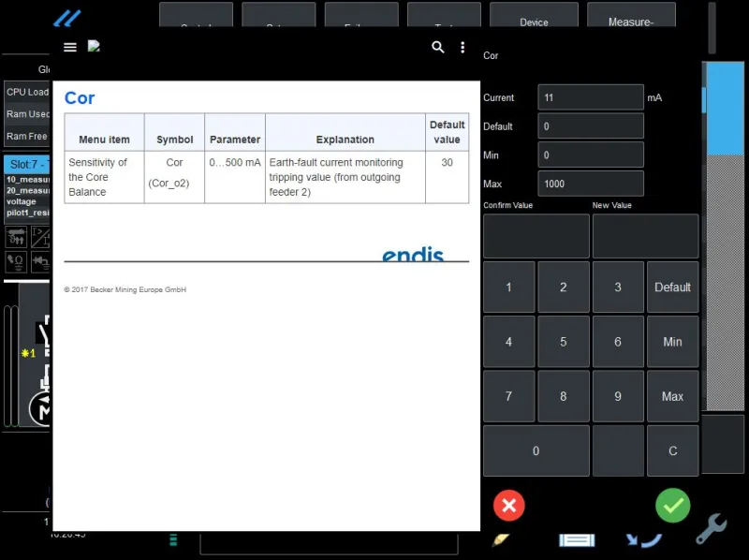Click the Max keypad button
This screenshot has height=560, width=749.
672,396
